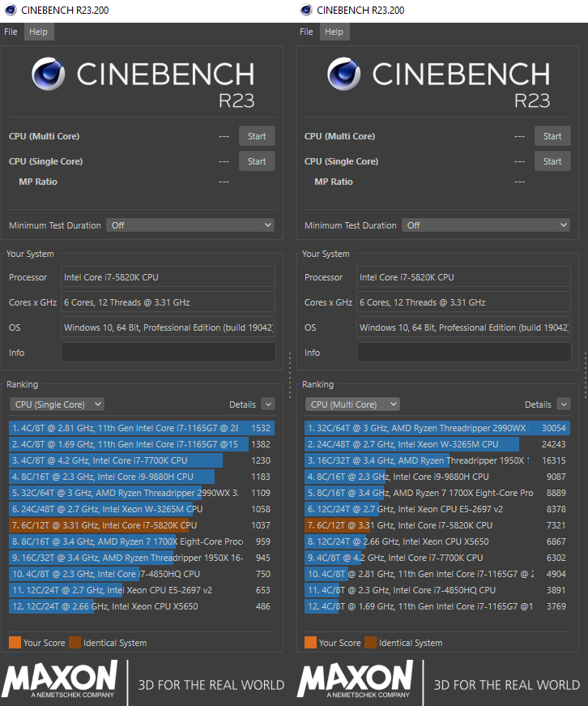Select rank 11 i7-4850HQ row scoring 3891

(x=437, y=590)
